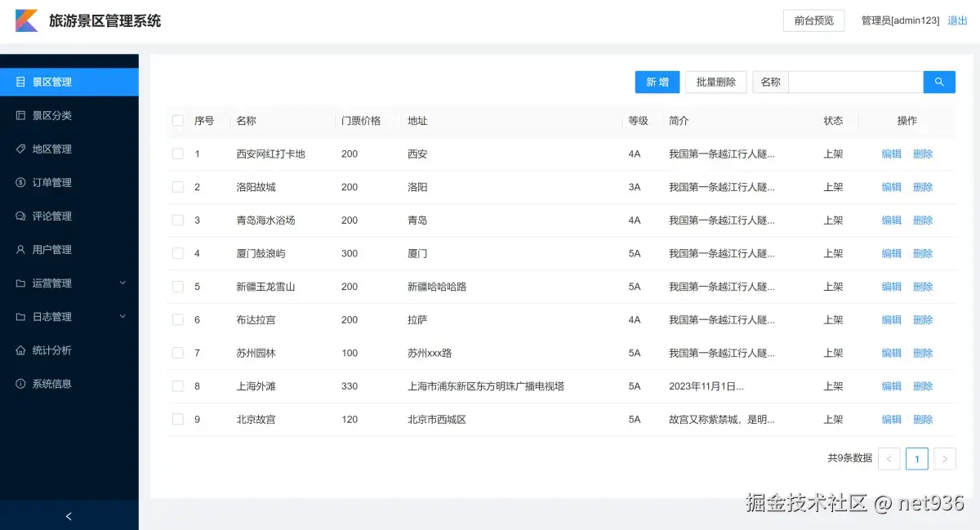
Task: Edit the 新疆玉龙雪山 row
Action: [892, 287]
